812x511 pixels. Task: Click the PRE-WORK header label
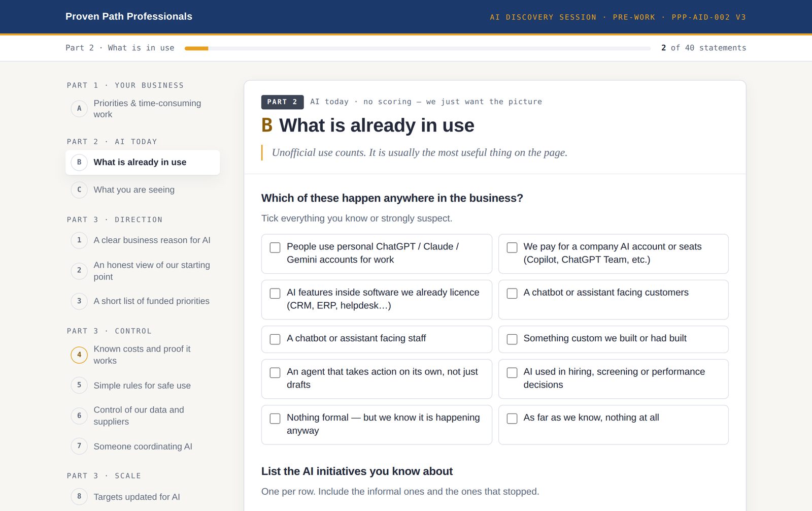pos(634,17)
